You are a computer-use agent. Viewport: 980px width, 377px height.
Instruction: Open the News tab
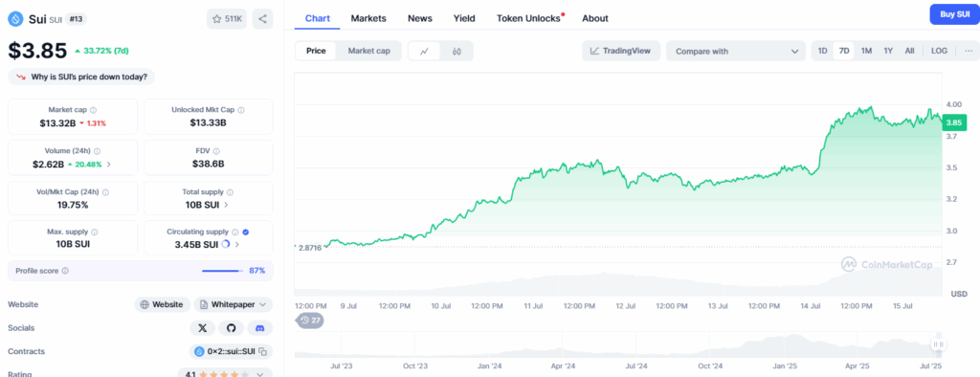tap(420, 18)
